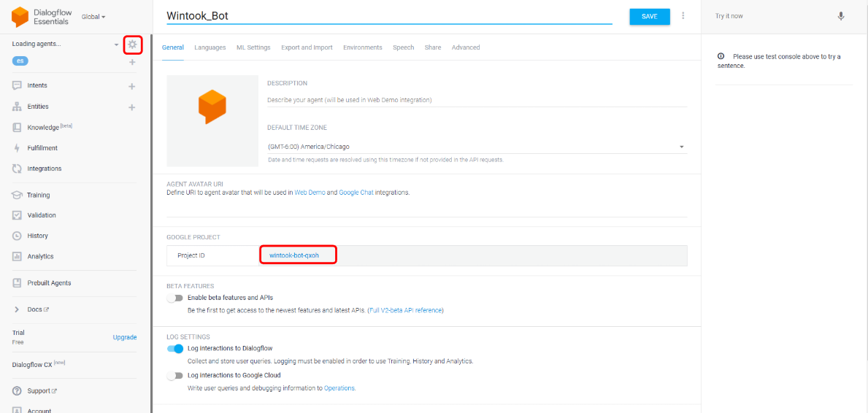Switch to the ML Settings tab
Viewport: 868px width, 413px height.
click(x=253, y=47)
